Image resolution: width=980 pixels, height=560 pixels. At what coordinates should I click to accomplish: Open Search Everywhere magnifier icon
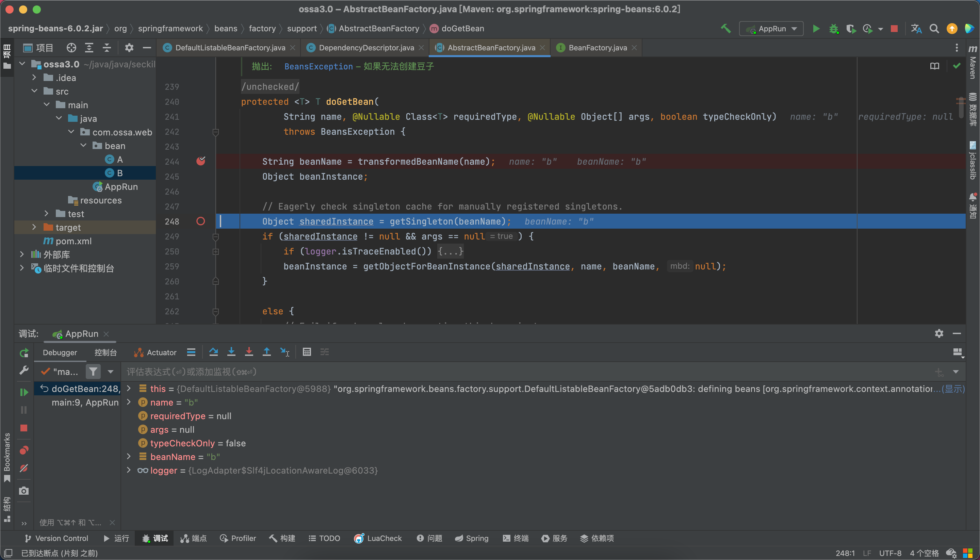pyautogui.click(x=934, y=29)
